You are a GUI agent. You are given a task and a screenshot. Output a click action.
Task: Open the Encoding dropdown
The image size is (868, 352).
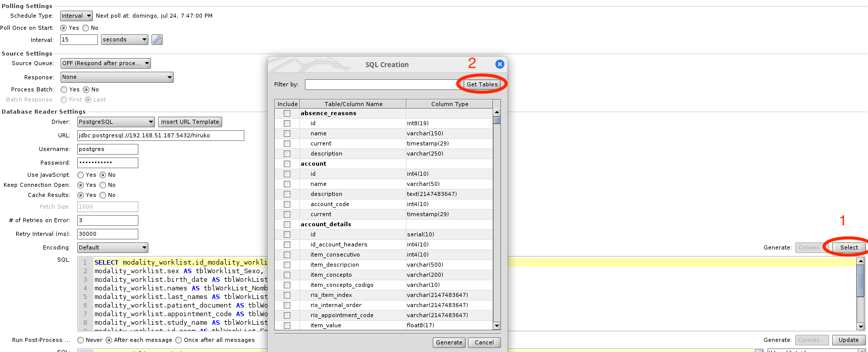(113, 248)
